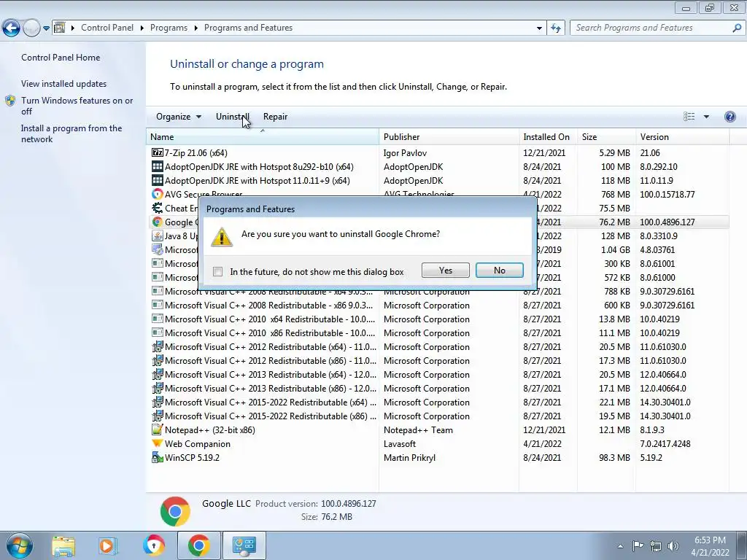Image resolution: width=747 pixels, height=560 pixels.
Task: Open the recent pages dropdown arrow
Action: [x=46, y=28]
